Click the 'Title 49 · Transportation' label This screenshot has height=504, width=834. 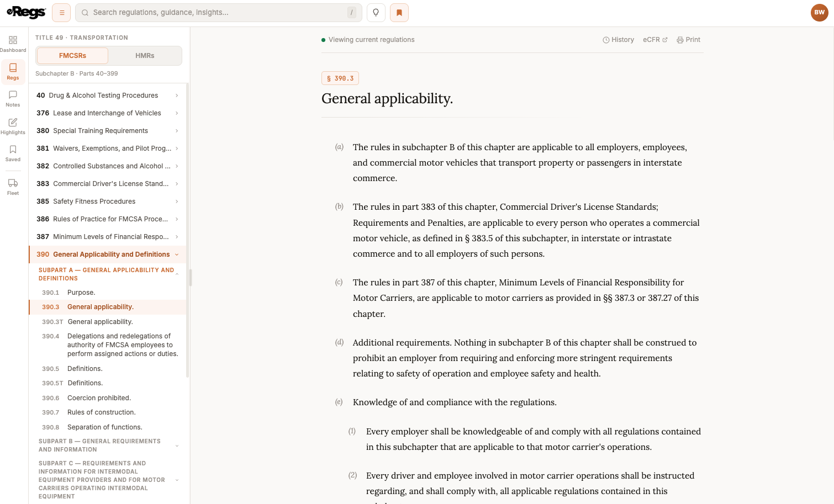tap(82, 38)
